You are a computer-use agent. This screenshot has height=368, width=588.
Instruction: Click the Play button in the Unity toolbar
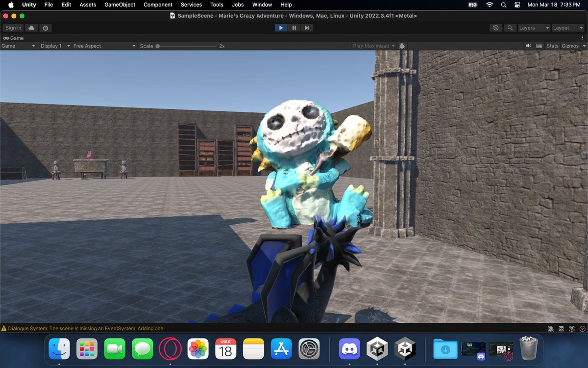[281, 28]
